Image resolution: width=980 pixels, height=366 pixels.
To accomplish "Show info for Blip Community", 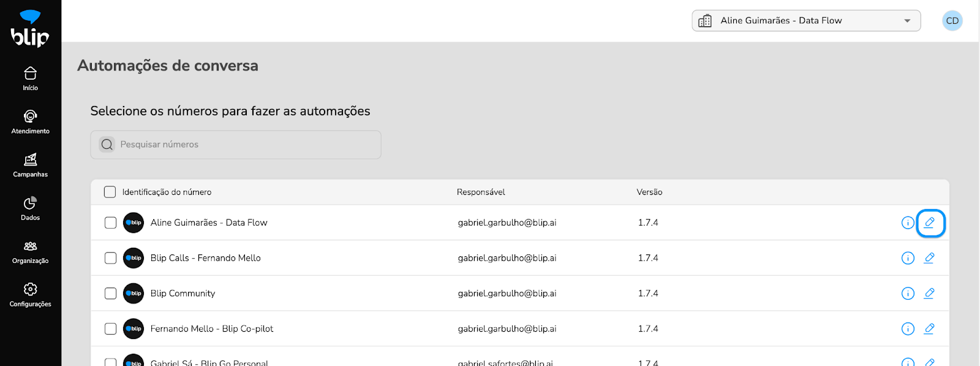I will point(908,294).
